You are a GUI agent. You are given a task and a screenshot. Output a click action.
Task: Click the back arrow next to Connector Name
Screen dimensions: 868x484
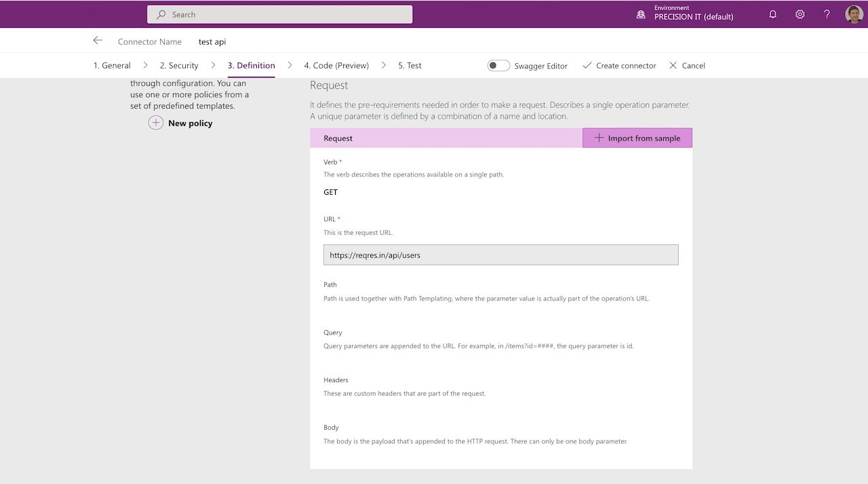pyautogui.click(x=98, y=41)
